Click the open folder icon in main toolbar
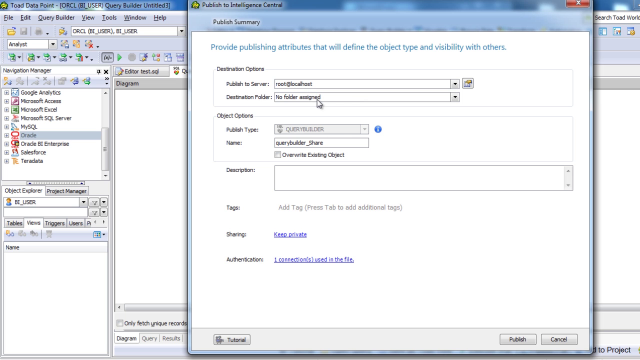 [x=11, y=31]
